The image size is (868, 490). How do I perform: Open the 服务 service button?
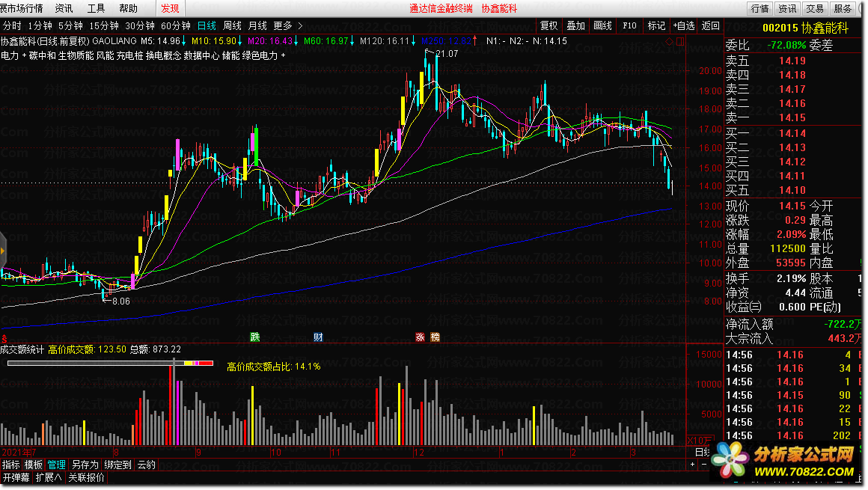pos(842,8)
